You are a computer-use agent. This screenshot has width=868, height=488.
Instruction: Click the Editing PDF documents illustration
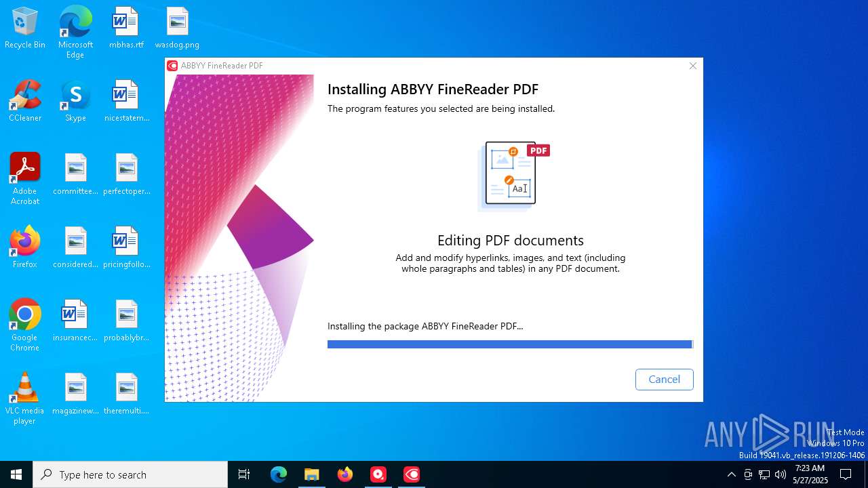pos(513,176)
